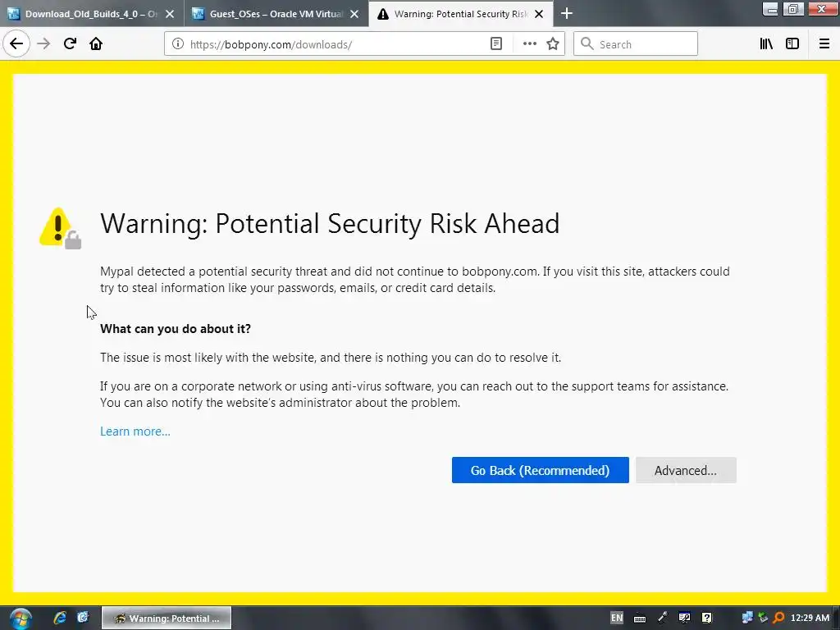Screen dimensions: 840x630
Task: Click the language bar settings monitor icon
Action: point(684,619)
